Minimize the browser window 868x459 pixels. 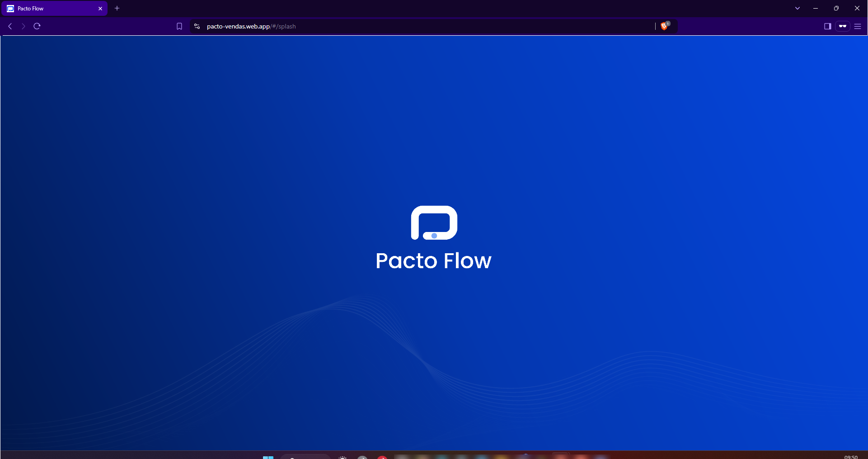click(x=816, y=8)
